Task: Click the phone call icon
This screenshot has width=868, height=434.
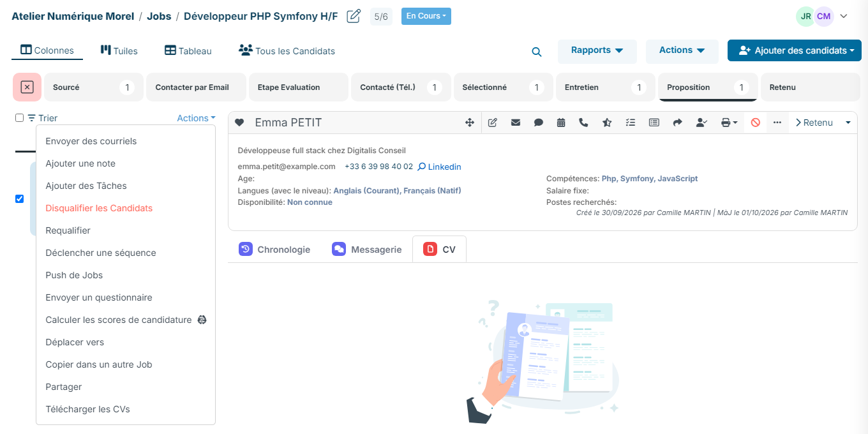Action: click(x=583, y=123)
